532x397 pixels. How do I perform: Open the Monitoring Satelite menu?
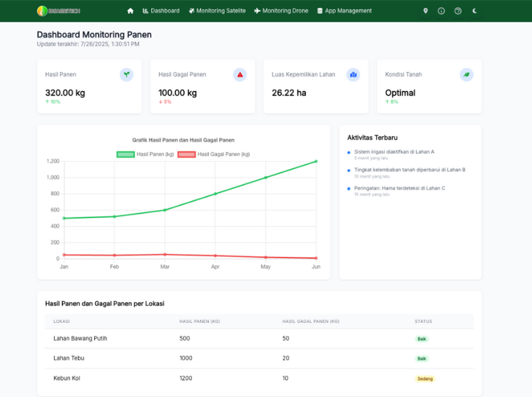tap(217, 10)
